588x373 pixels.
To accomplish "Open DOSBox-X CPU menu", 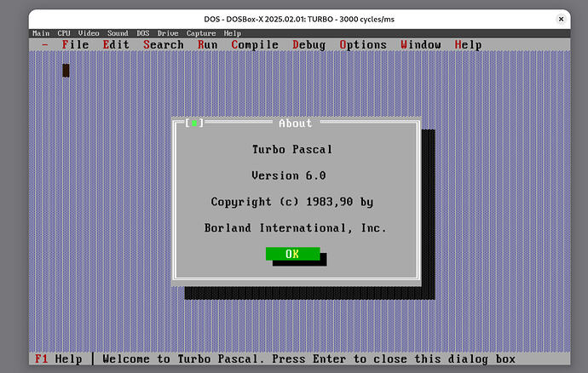I will [64, 33].
